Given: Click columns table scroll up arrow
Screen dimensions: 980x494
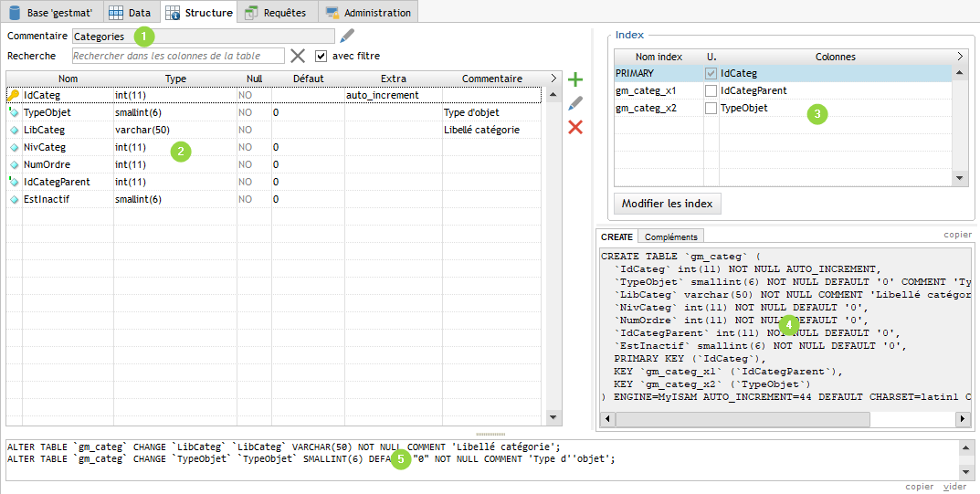Looking at the screenshot, I should 553,95.
